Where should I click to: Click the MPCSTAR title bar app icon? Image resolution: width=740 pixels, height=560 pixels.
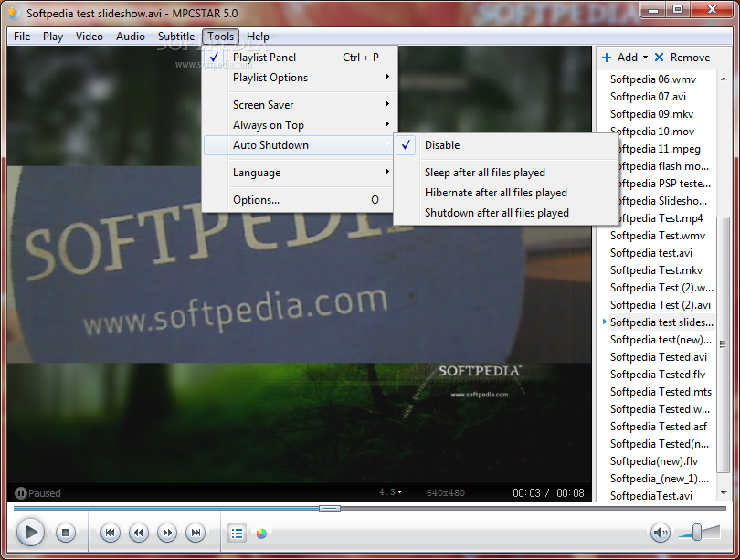tap(15, 13)
